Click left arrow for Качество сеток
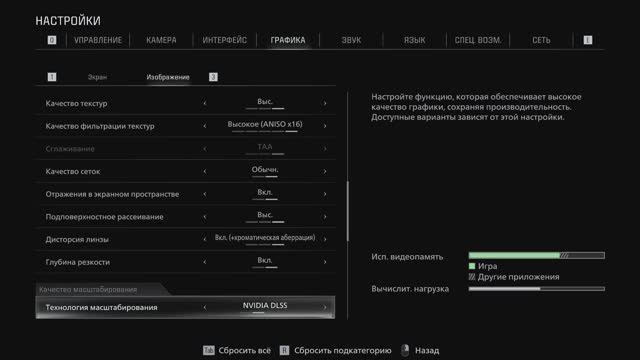 coord(205,171)
